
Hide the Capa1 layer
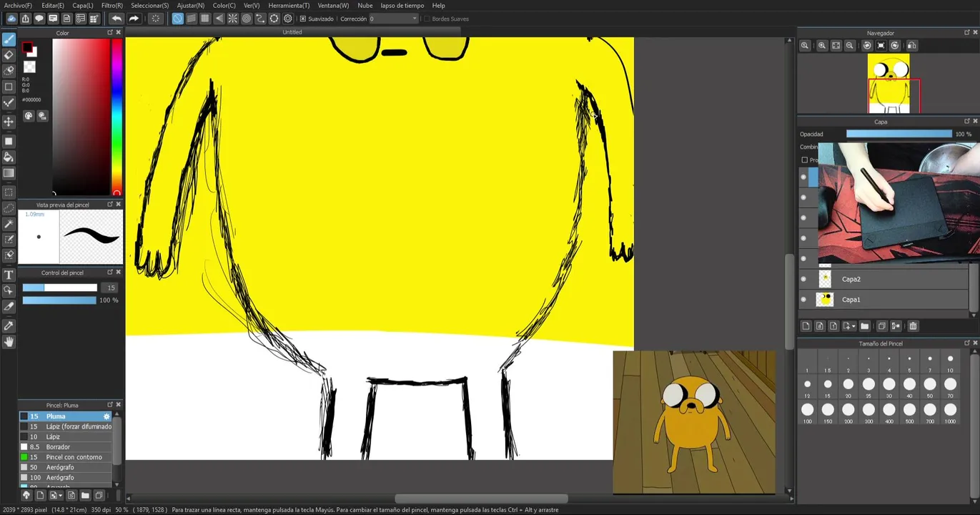coord(803,300)
